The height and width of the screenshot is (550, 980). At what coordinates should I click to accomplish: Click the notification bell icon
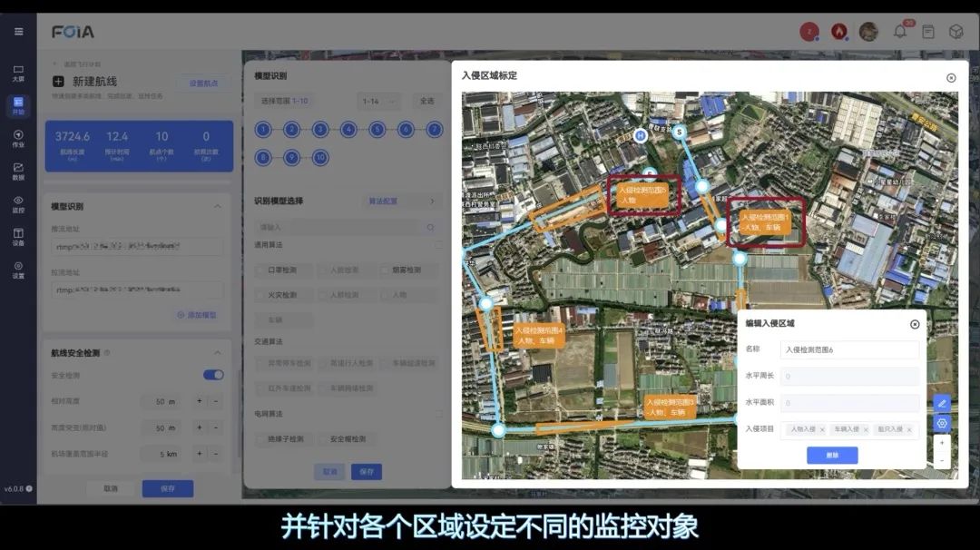coord(900,32)
